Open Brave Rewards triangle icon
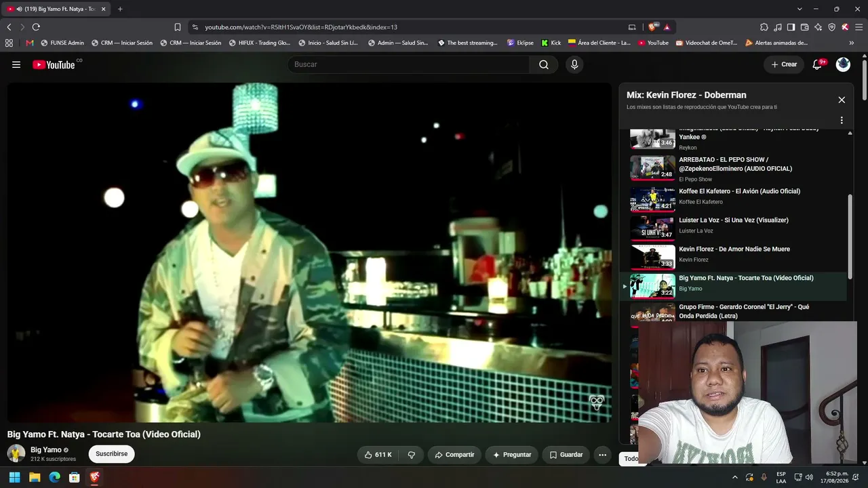The height and width of the screenshot is (488, 868). pyautogui.click(x=667, y=27)
